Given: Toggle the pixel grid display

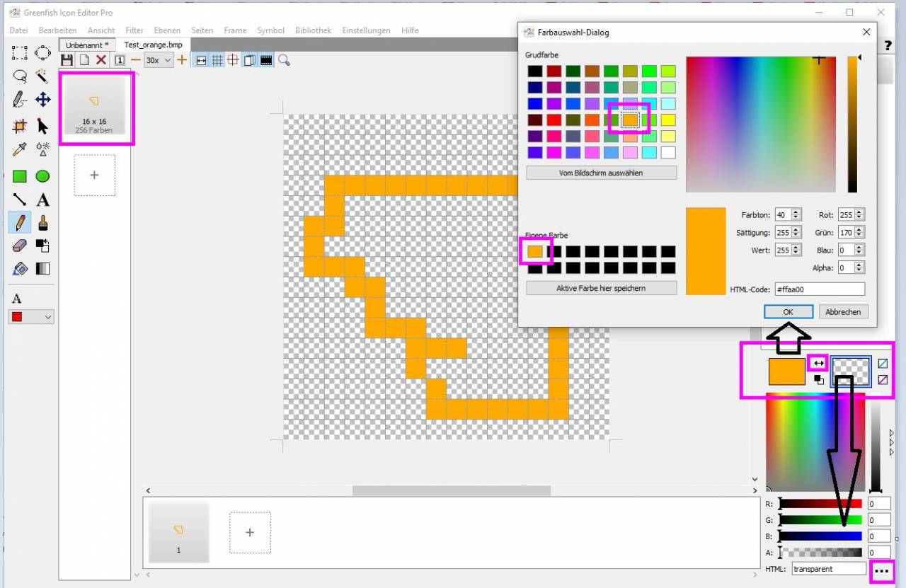Looking at the screenshot, I should [217, 60].
